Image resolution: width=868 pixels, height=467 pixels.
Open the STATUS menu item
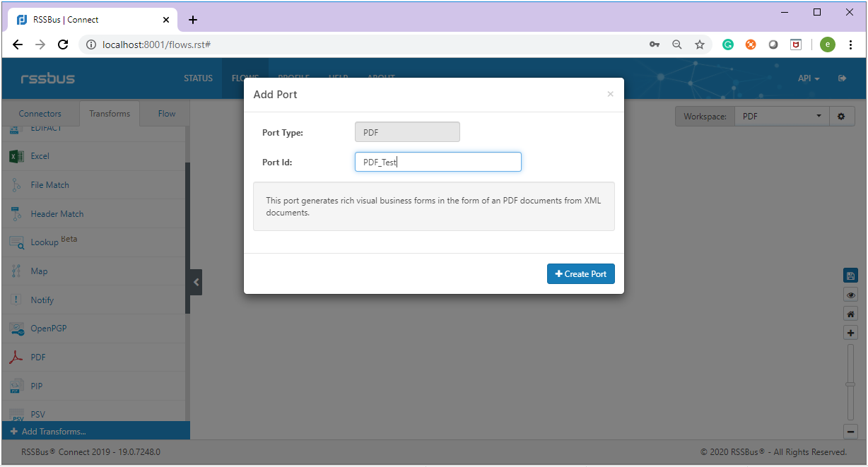pos(198,78)
